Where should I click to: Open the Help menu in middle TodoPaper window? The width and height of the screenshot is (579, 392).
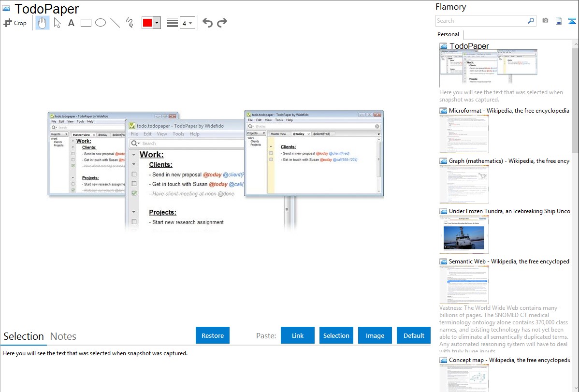pyautogui.click(x=195, y=134)
